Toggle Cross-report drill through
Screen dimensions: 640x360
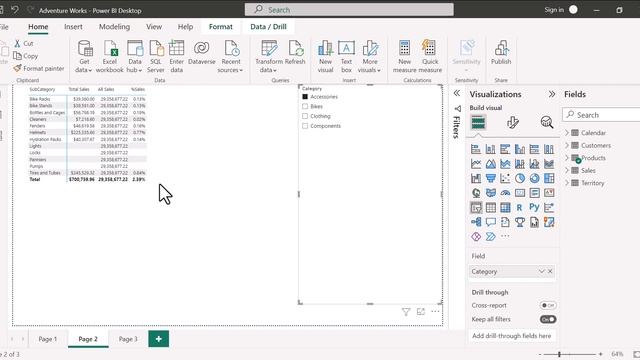click(x=548, y=305)
